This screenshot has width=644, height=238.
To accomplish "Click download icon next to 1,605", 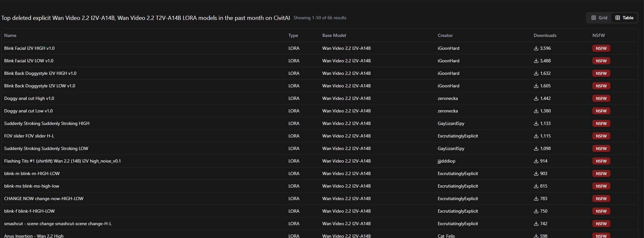I will tap(536, 86).
